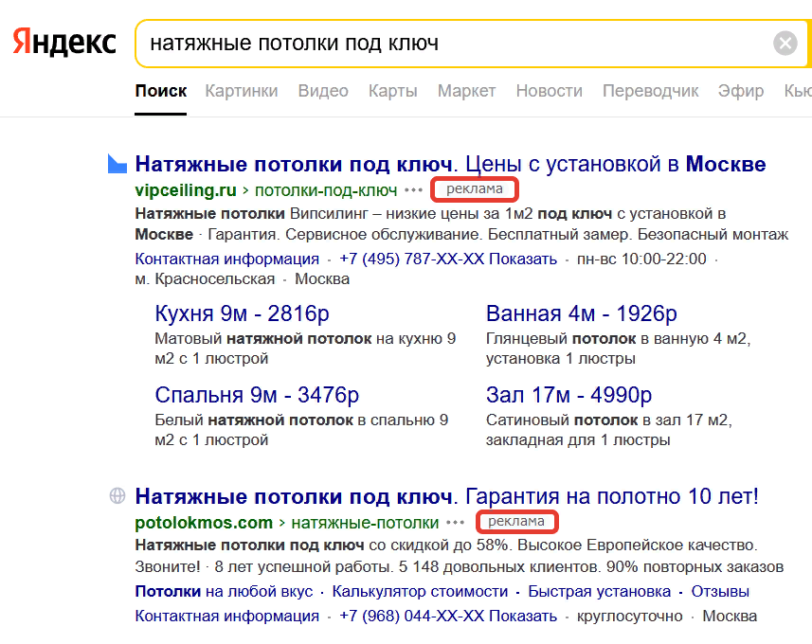Open Потолки на любой вкус link
Viewport: 812px width, 644px height.
[x=224, y=591]
